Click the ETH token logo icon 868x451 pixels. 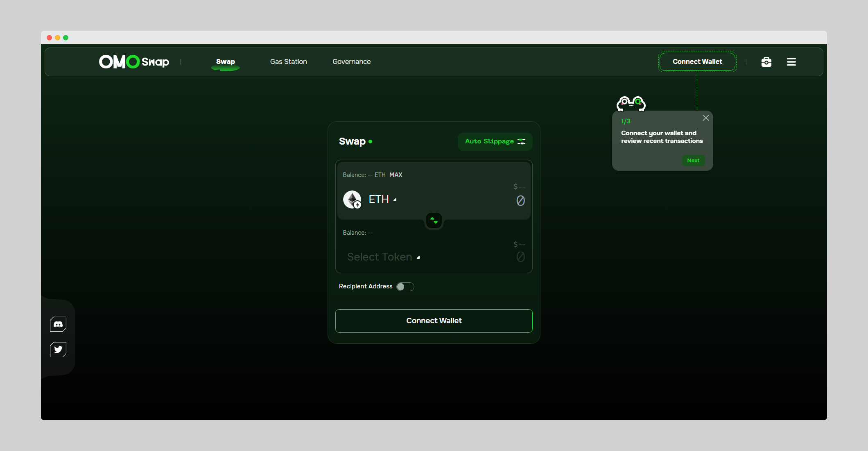tap(352, 199)
